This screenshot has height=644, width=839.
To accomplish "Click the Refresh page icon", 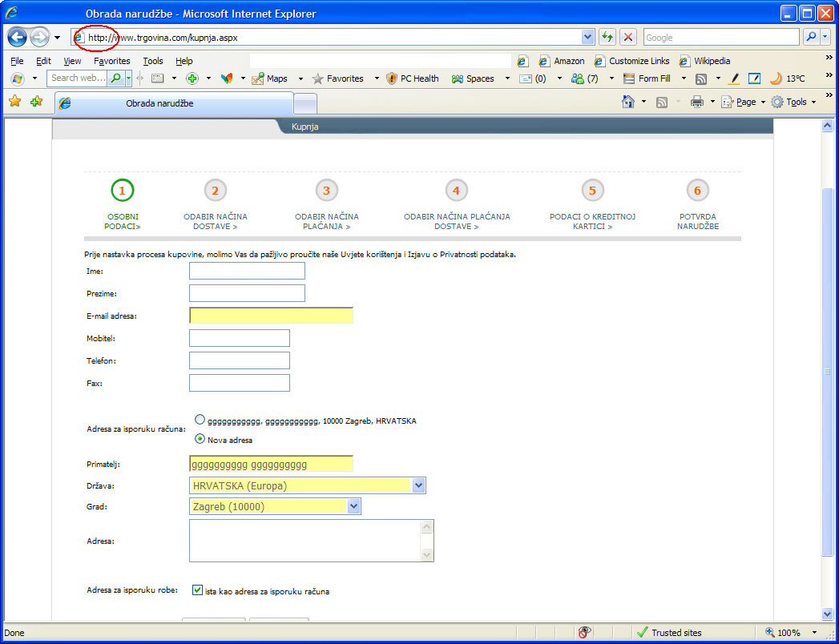I will 607,37.
